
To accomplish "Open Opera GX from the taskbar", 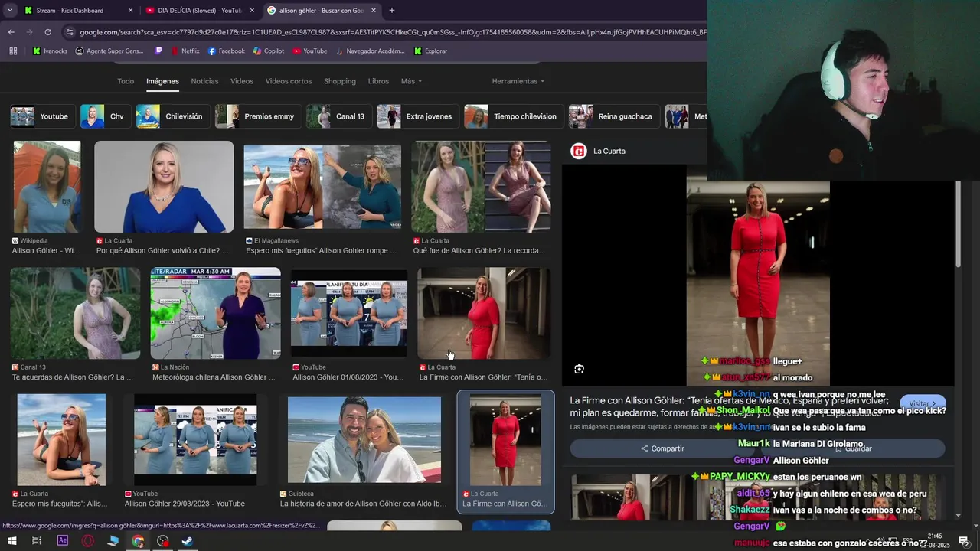I will [88, 541].
